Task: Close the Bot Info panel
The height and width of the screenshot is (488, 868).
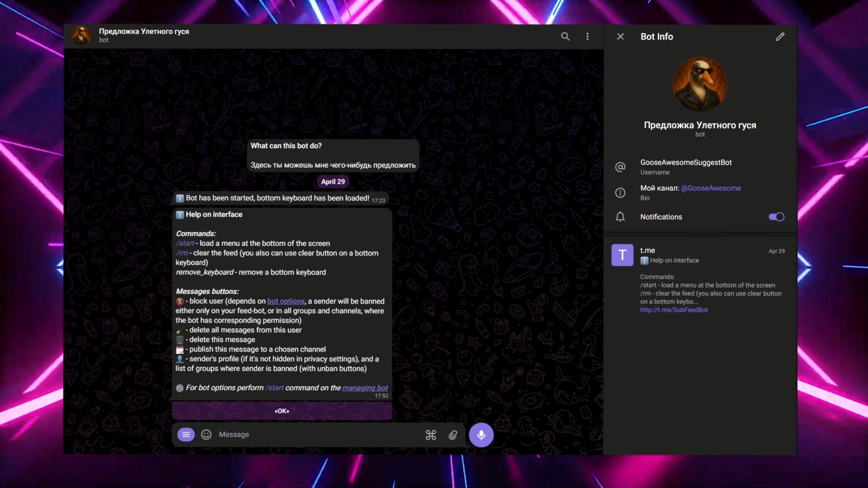Action: 620,37
